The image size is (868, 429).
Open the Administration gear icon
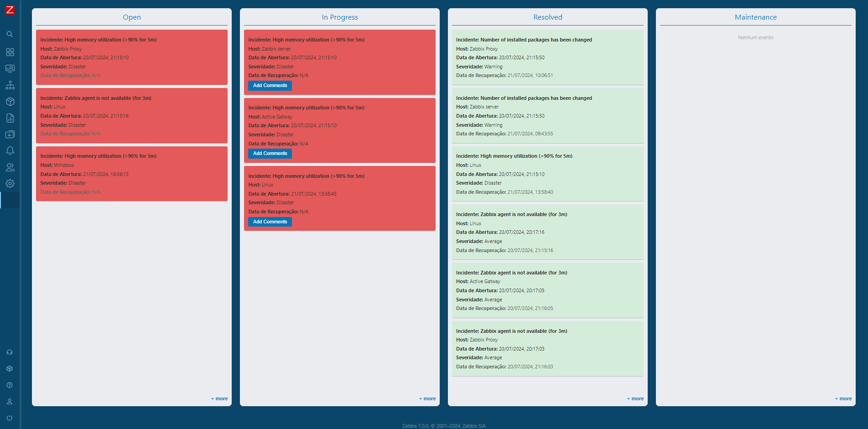[10, 184]
